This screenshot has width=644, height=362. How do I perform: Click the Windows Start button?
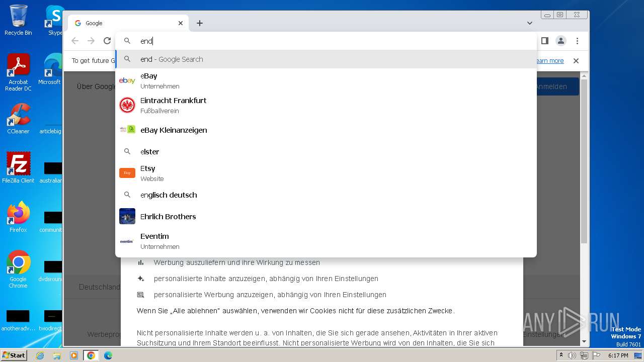click(x=14, y=355)
